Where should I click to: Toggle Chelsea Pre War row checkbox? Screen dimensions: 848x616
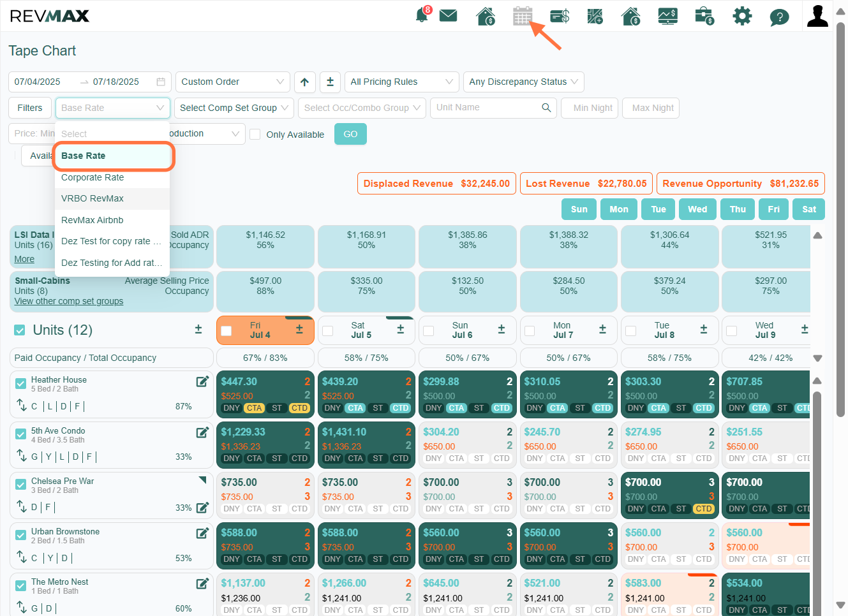coord(20,485)
